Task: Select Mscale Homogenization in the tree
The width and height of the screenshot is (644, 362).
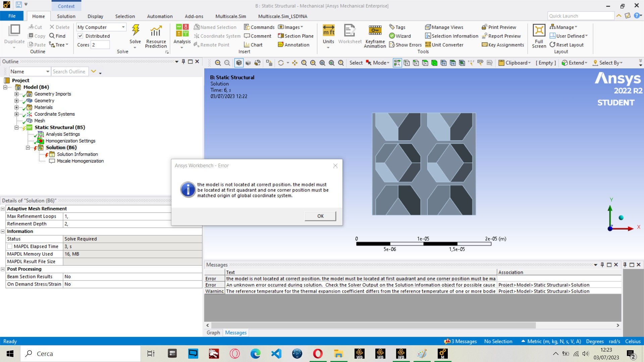Action: (80, 161)
